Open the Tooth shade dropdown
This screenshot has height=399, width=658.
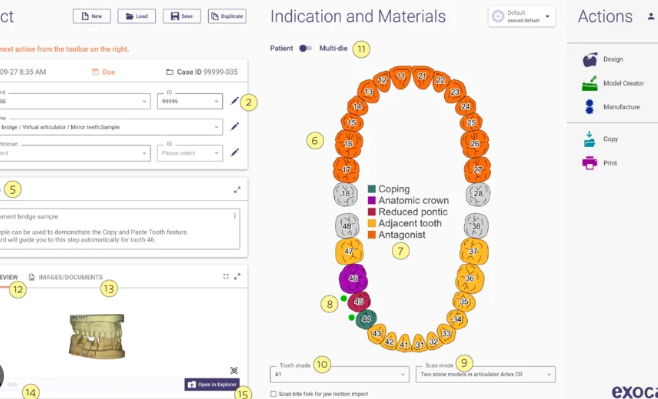[339, 374]
